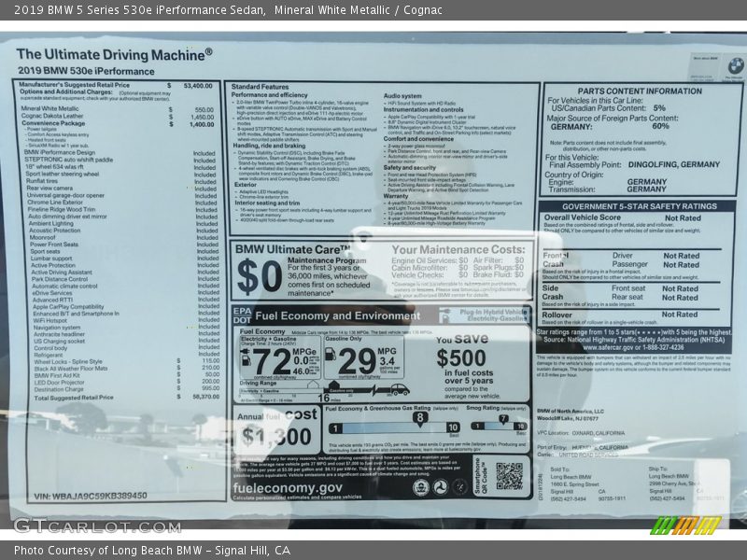Click the 'Apple CarPlay Compatibility' option row
The image size is (747, 560).
coord(126,307)
